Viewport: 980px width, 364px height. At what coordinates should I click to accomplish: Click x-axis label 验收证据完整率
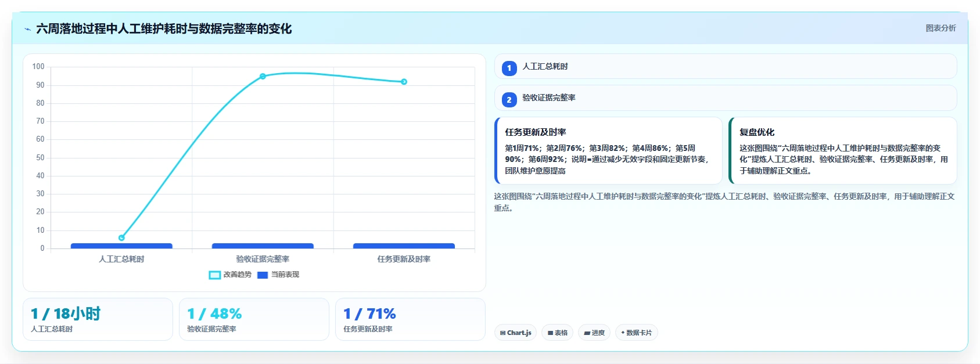tap(263, 259)
